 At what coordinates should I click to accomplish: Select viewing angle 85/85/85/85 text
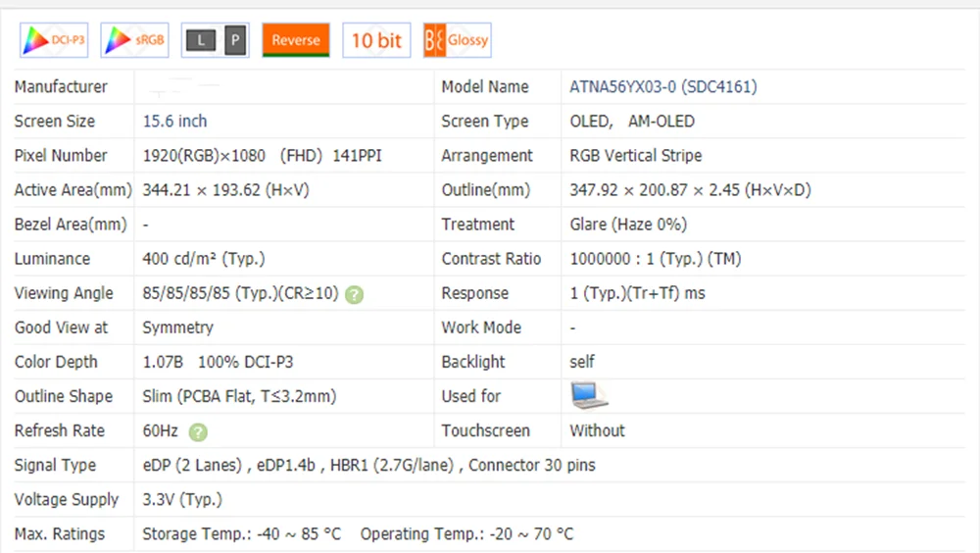click(x=240, y=293)
